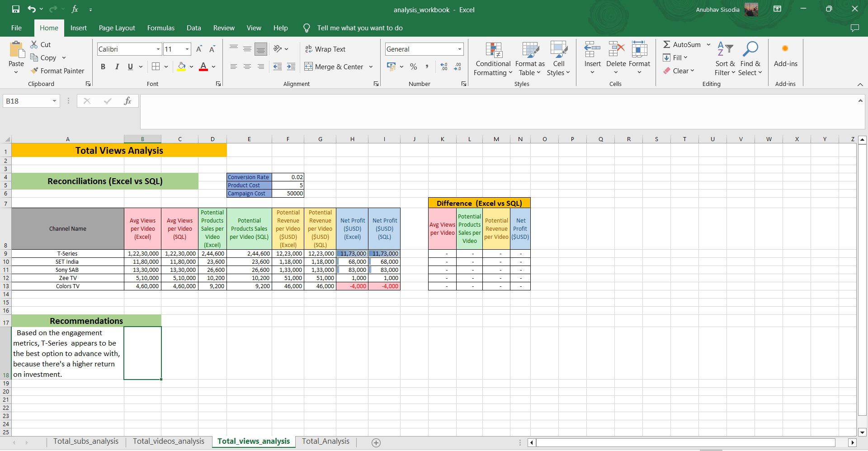Image resolution: width=868 pixels, height=451 pixels.
Task: Click Tell me what you want to do
Action: (360, 28)
